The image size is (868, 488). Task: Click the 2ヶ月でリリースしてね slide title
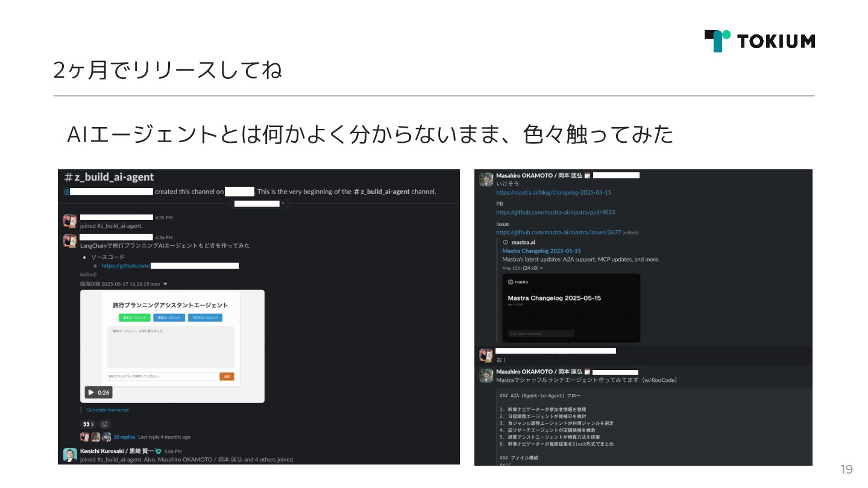pyautogui.click(x=168, y=70)
